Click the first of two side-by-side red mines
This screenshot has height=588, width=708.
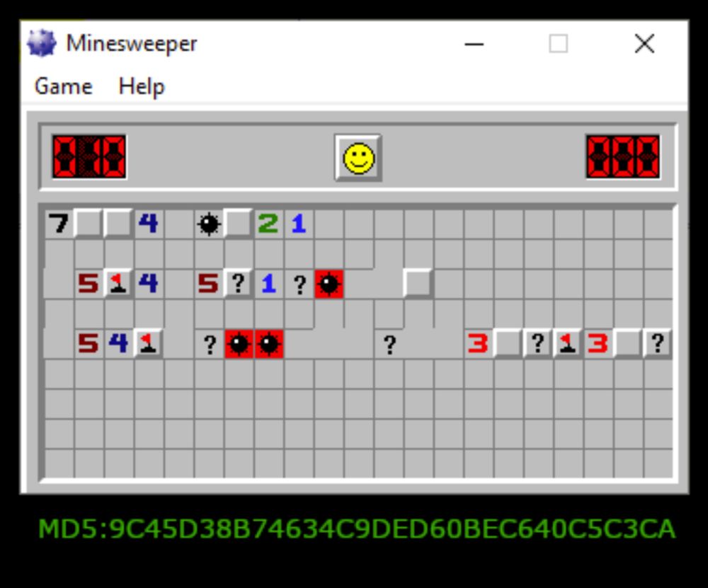point(239,344)
